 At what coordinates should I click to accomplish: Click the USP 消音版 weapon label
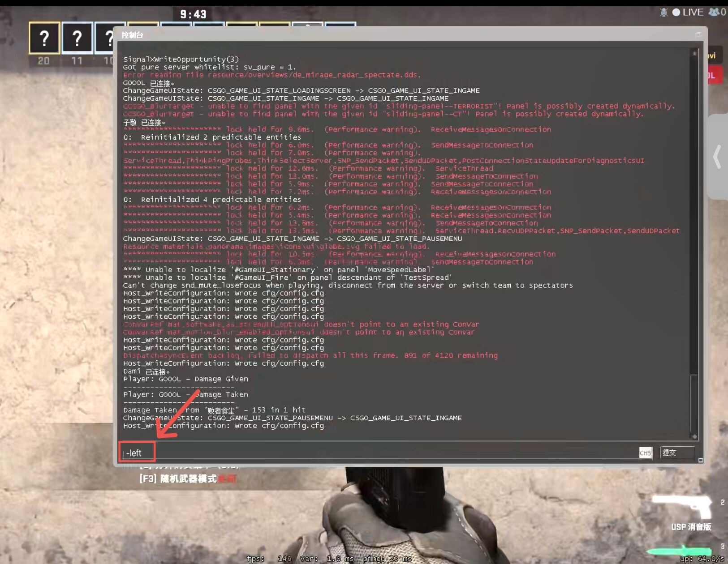691,527
